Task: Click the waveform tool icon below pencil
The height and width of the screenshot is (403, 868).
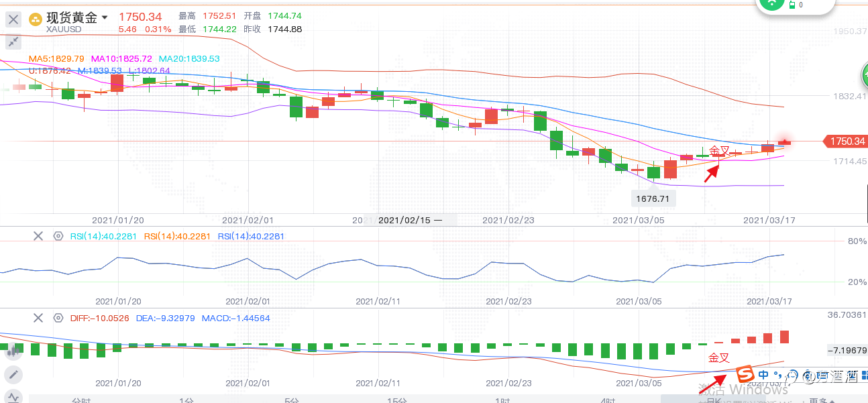Action: click(13, 396)
